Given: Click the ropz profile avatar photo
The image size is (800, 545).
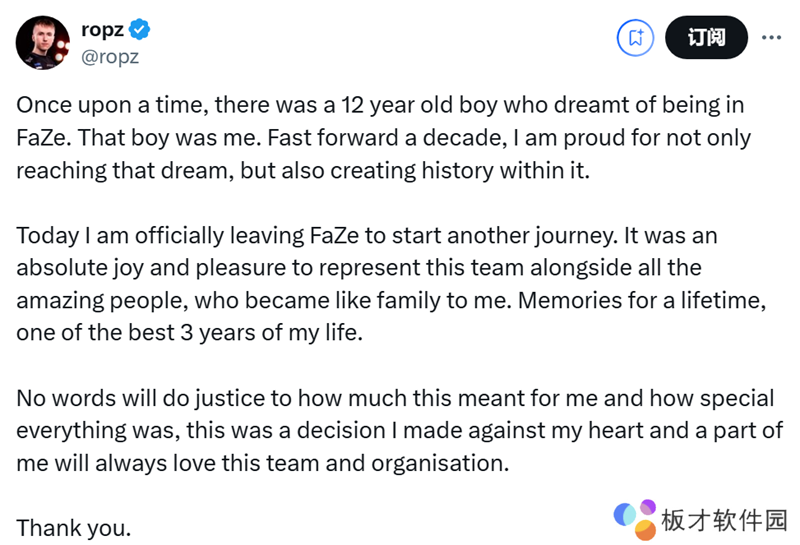Looking at the screenshot, I should [x=43, y=42].
